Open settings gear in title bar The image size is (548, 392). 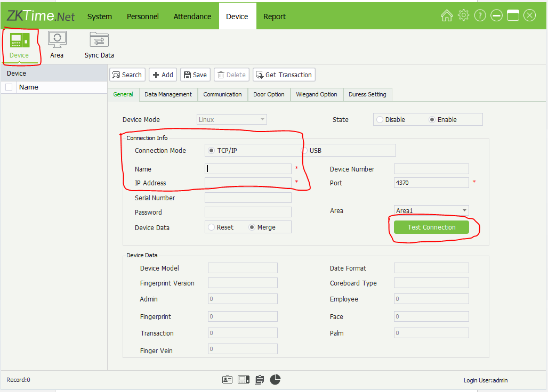pyautogui.click(x=463, y=16)
